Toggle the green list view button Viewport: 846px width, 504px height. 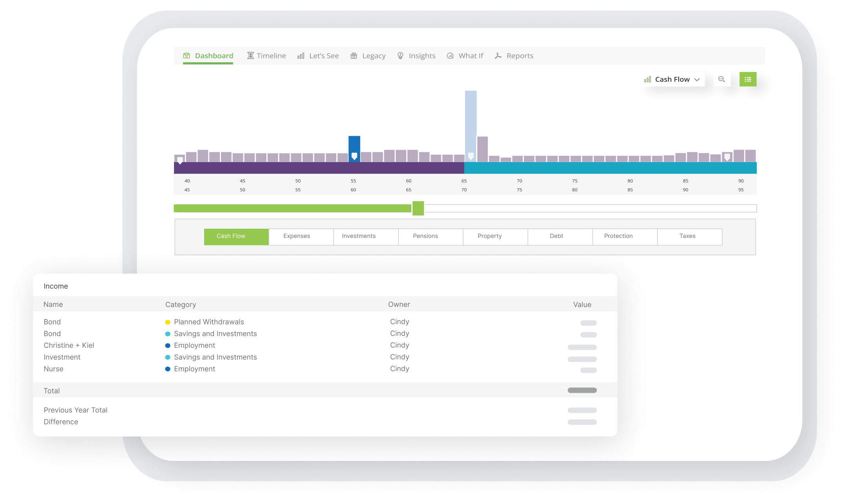[x=748, y=79]
